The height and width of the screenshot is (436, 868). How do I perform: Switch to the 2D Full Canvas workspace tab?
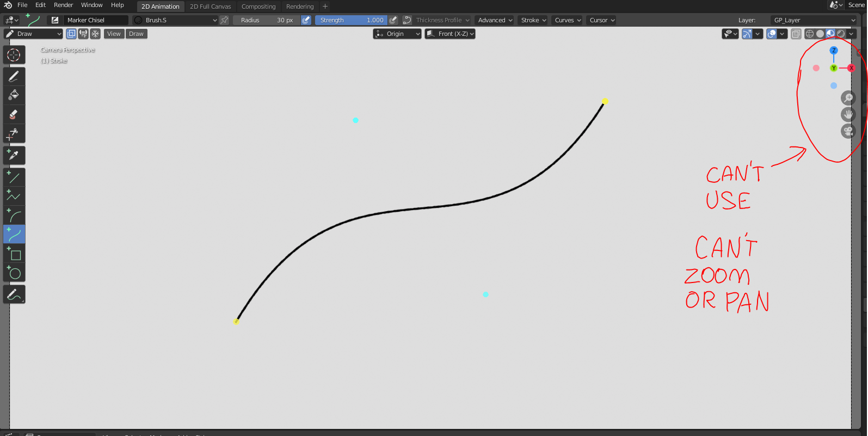coord(210,7)
